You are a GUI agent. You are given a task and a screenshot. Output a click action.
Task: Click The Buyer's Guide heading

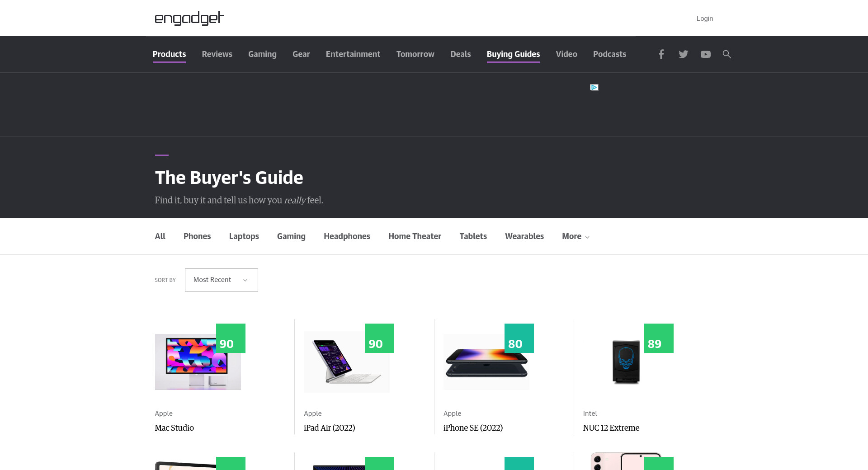click(229, 178)
